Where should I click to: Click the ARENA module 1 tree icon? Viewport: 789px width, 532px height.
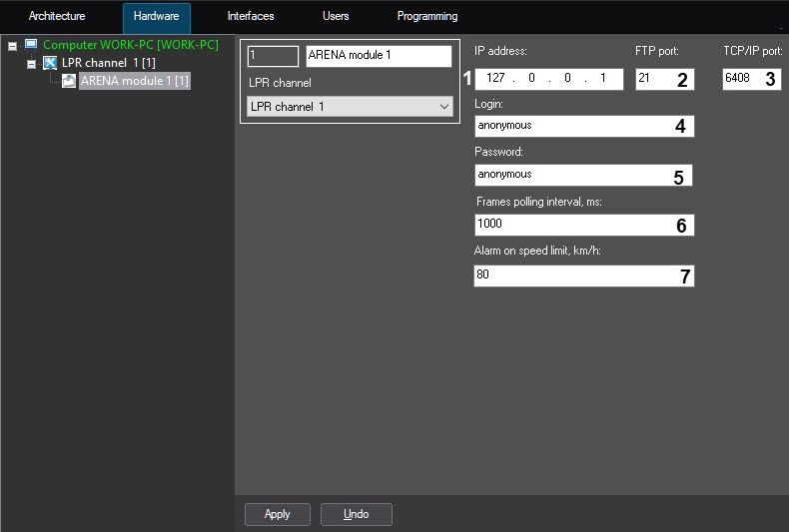pos(69,81)
